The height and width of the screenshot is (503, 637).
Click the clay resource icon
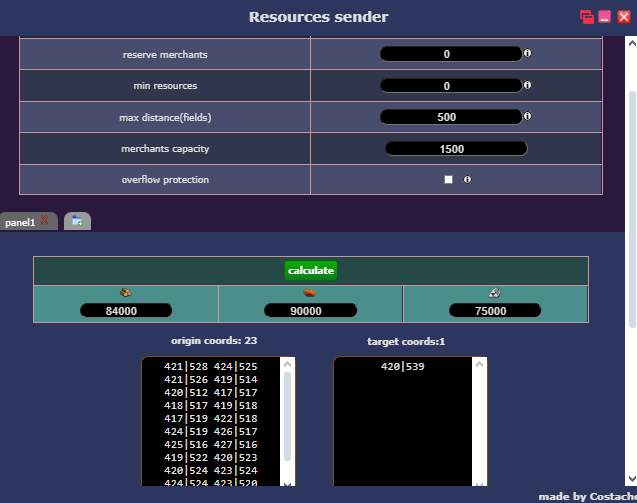[x=310, y=293]
